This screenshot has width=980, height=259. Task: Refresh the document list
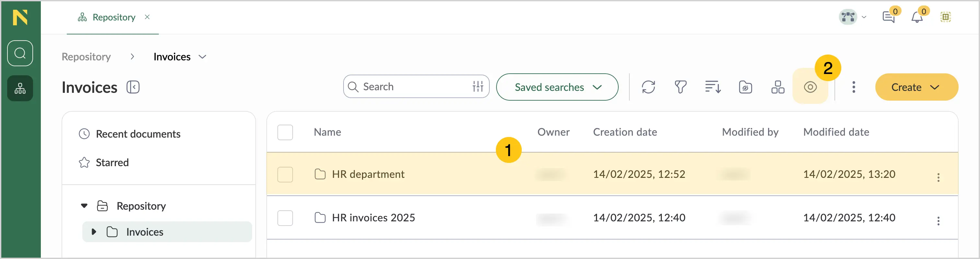(x=648, y=87)
